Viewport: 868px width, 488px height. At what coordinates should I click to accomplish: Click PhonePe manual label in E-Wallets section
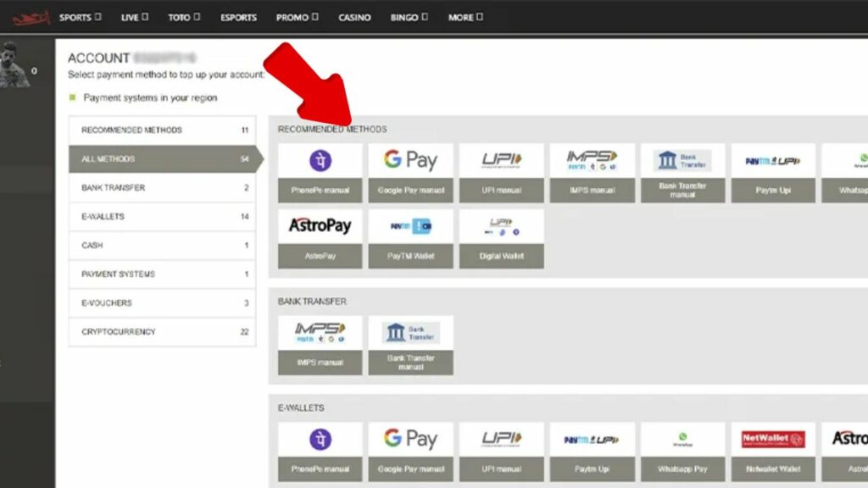click(x=320, y=469)
